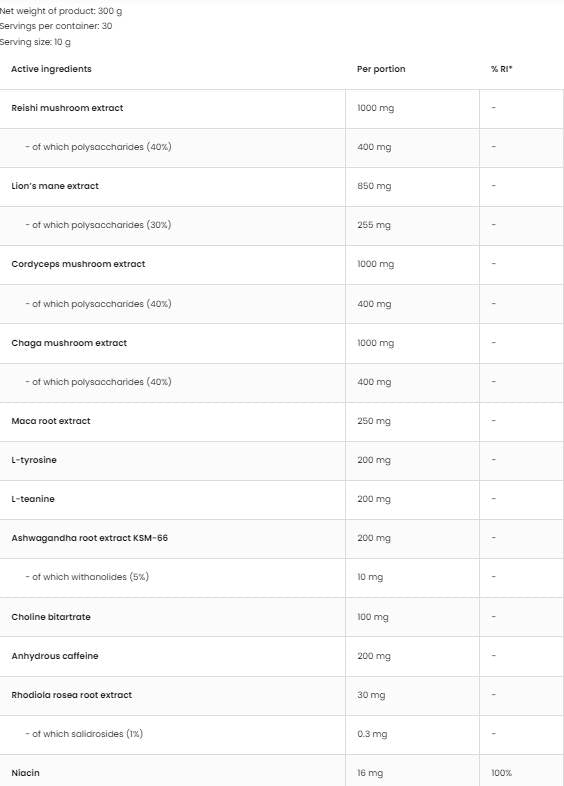Click the Servings per container text
Viewport: 564px width, 786px height.
(56, 26)
